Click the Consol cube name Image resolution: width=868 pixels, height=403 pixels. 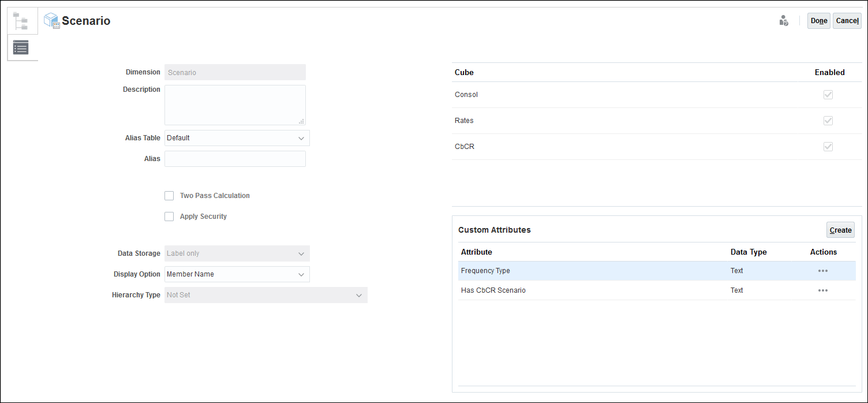coord(466,95)
